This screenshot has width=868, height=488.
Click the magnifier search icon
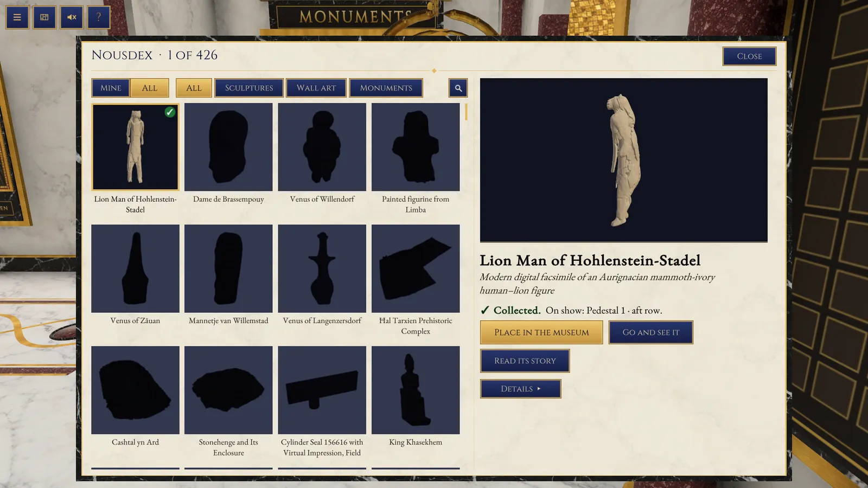pyautogui.click(x=458, y=88)
